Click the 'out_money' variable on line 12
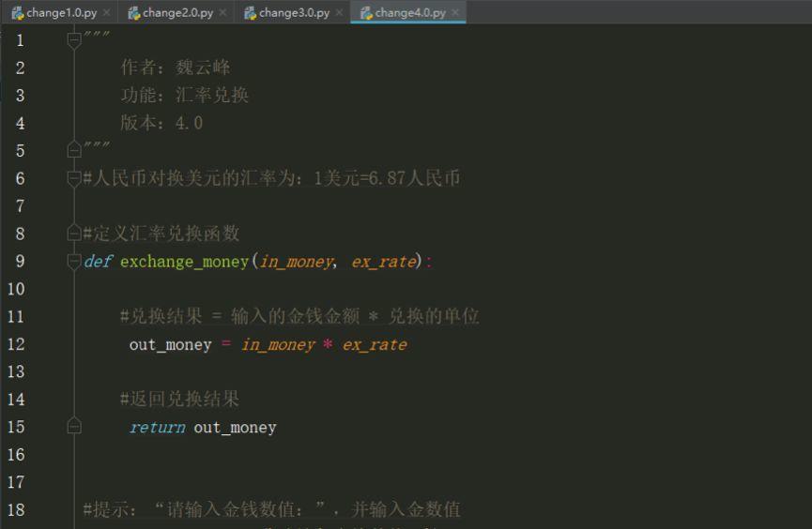Viewport: 812px width, 529px height. (x=170, y=345)
